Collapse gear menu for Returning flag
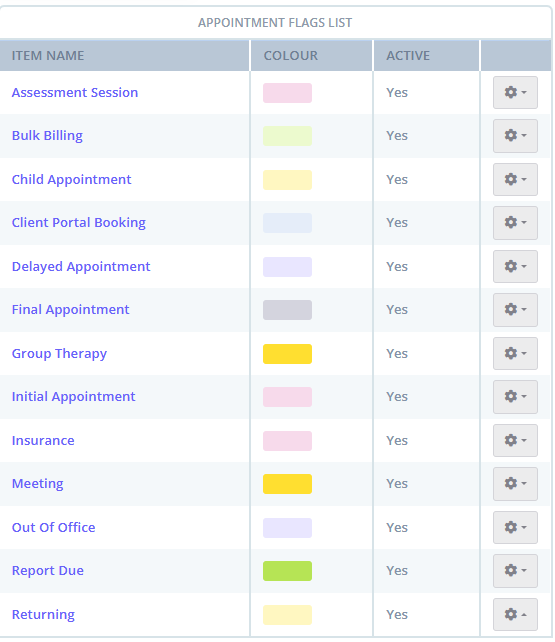This screenshot has width=555, height=642. click(515, 615)
